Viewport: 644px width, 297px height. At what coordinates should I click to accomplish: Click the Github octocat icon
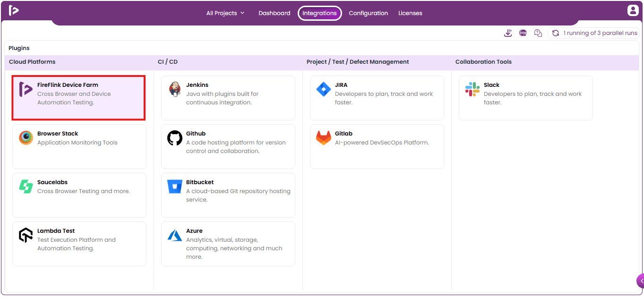click(x=175, y=138)
